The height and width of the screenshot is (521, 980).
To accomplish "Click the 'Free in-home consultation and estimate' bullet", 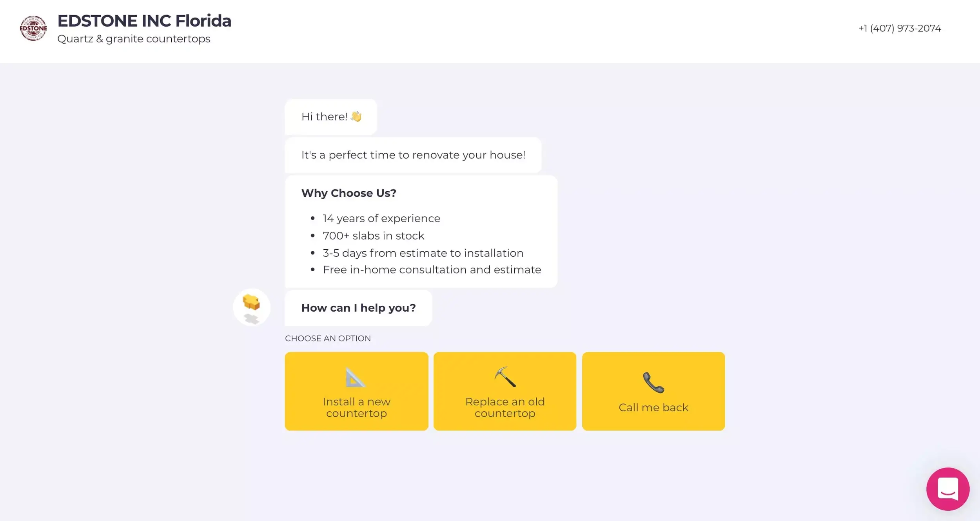I will pos(432,270).
